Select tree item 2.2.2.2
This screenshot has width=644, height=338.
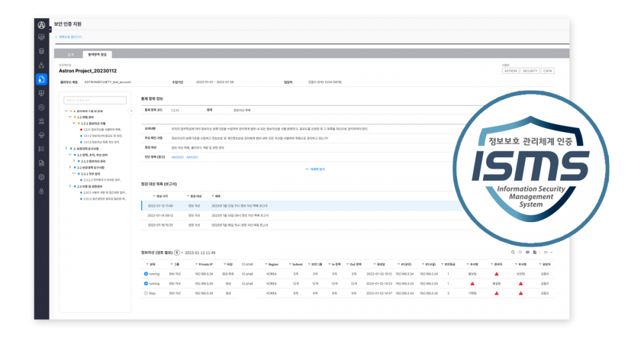(101, 180)
